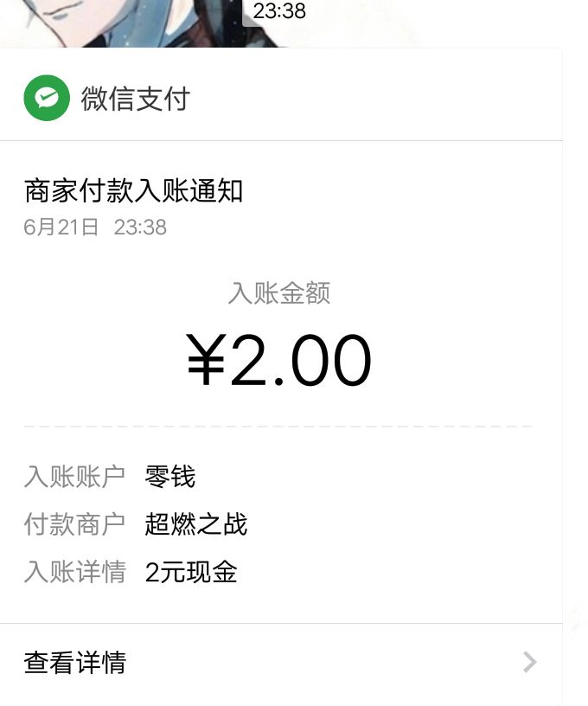Click the 入账账户 field label
The width and height of the screenshot is (588, 706).
pos(75,477)
